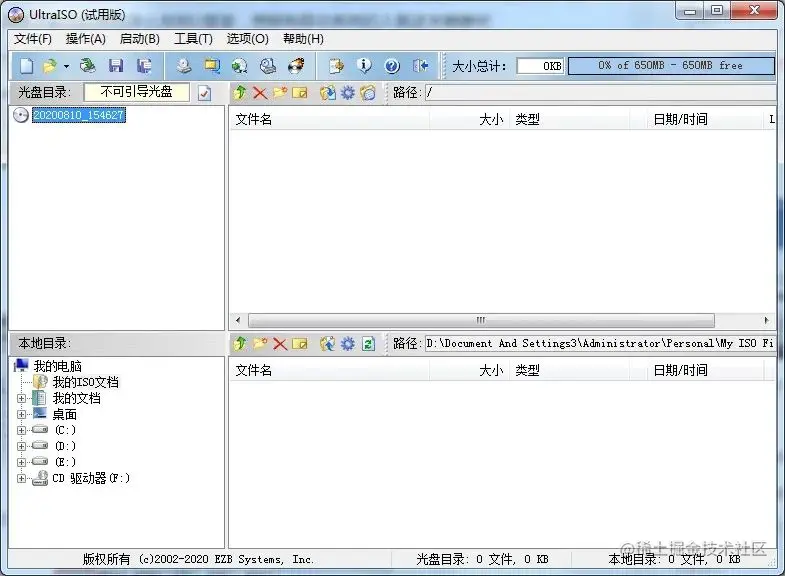Open the 帮助(H) menu
The image size is (785, 576).
click(303, 39)
